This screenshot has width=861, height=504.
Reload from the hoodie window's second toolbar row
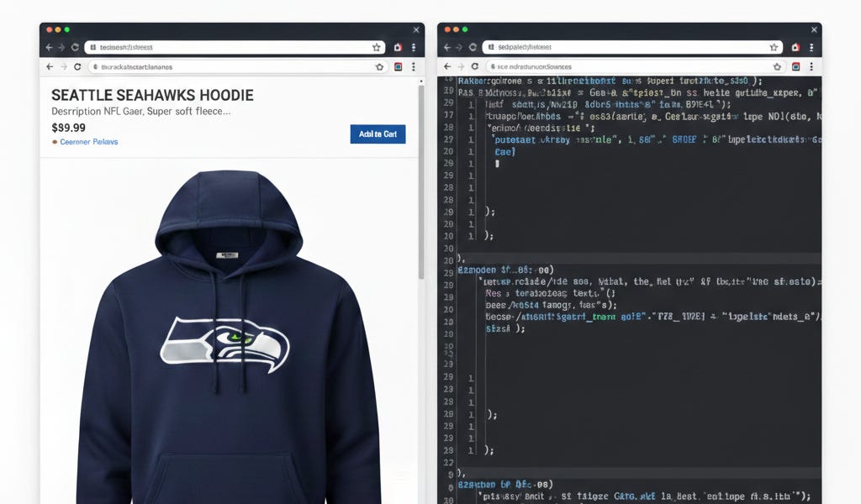click(77, 66)
